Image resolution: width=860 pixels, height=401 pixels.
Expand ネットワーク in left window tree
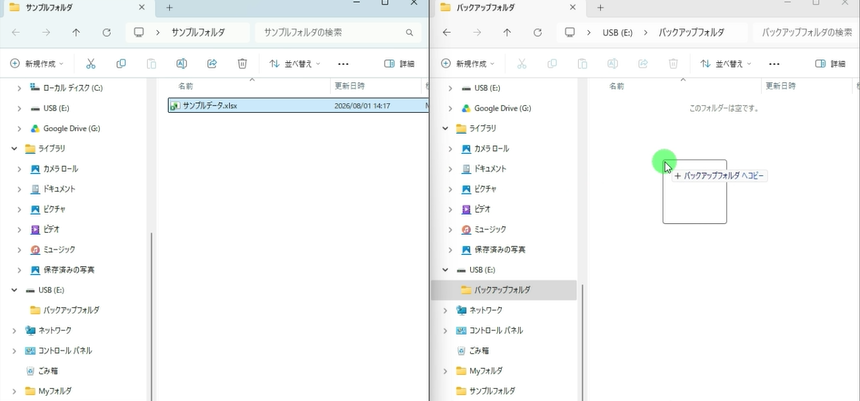[x=14, y=331]
